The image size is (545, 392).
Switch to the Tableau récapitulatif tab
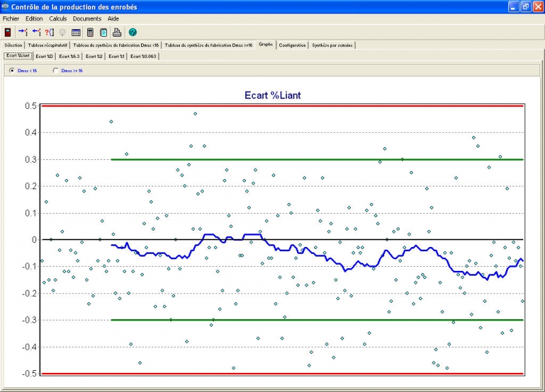[x=48, y=45]
